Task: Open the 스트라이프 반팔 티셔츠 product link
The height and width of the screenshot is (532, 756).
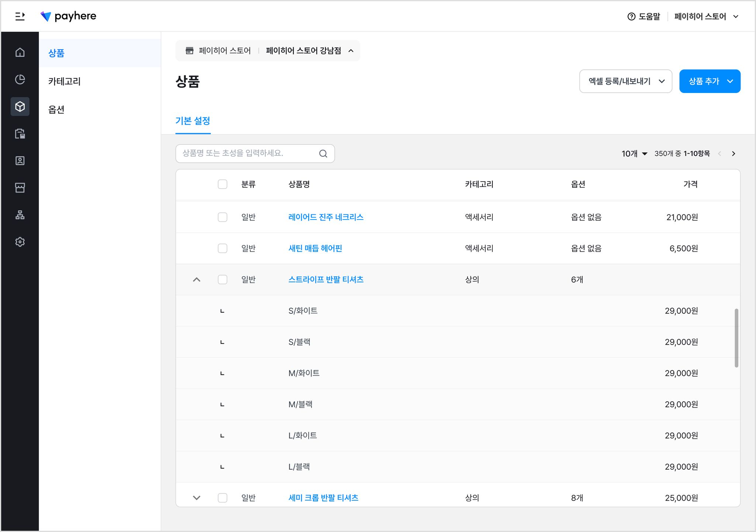Action: (x=326, y=280)
